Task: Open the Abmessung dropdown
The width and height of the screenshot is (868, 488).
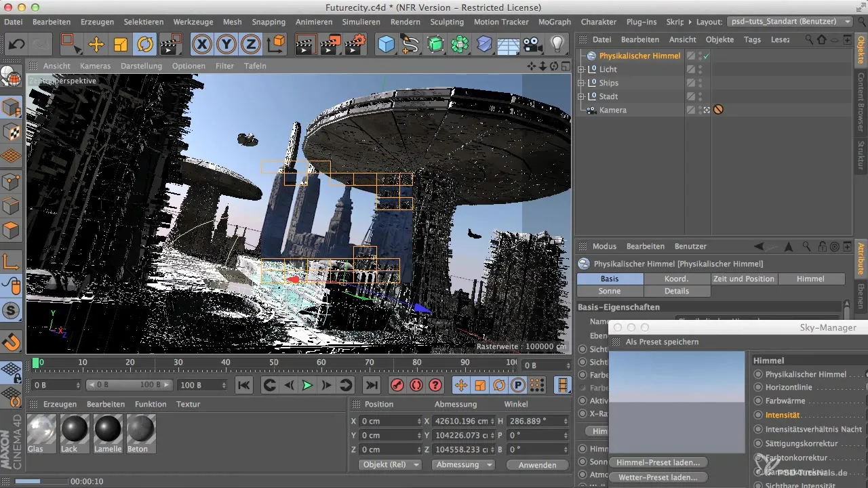Action: click(x=464, y=465)
